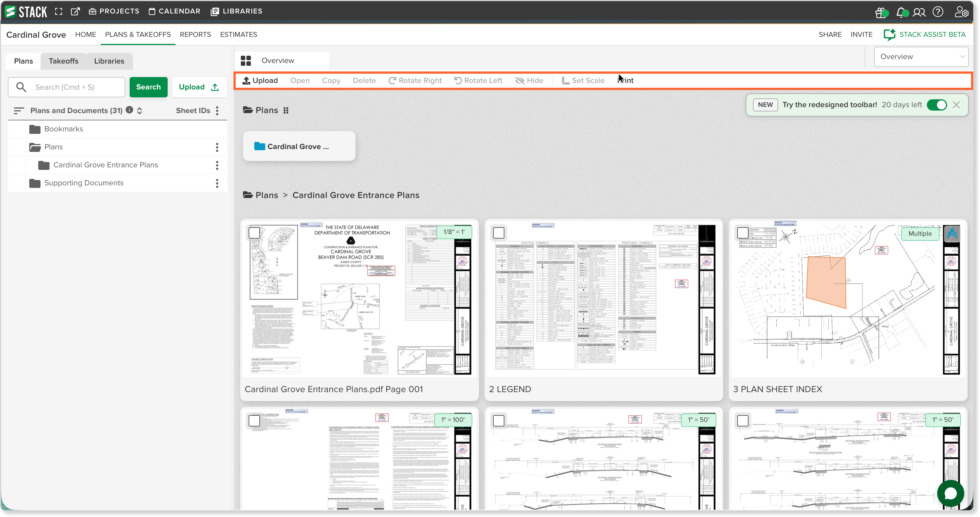Viewport: 980px width, 517px height.
Task: Open Sheet IDs options menu
Action: click(x=217, y=111)
